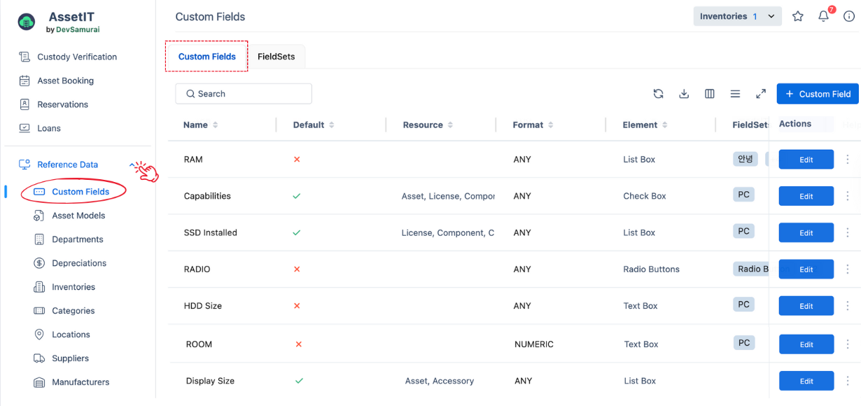Click the add Custom Field button
868x406 pixels.
coord(817,94)
